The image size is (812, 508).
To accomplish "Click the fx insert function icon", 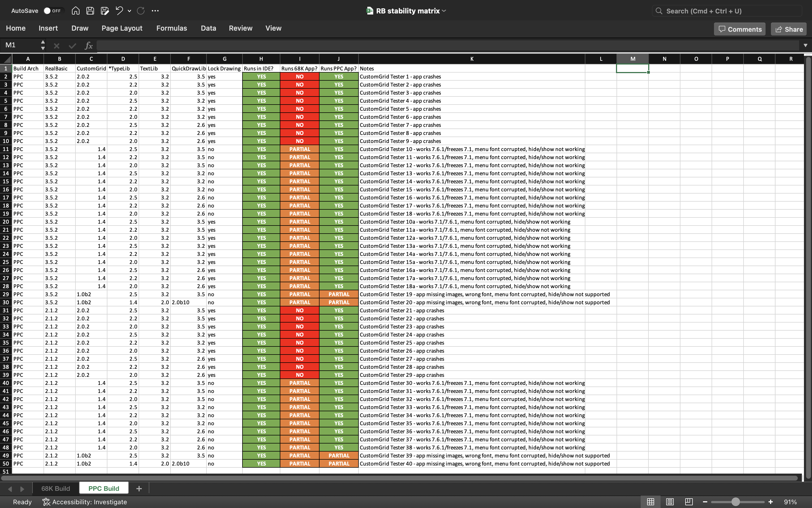I will coord(88,45).
